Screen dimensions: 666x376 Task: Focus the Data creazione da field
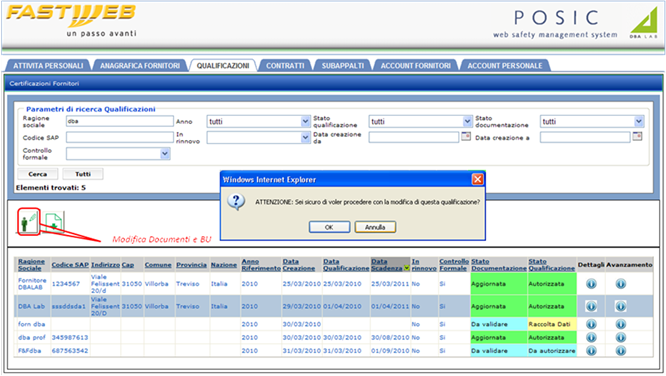pyautogui.click(x=414, y=137)
